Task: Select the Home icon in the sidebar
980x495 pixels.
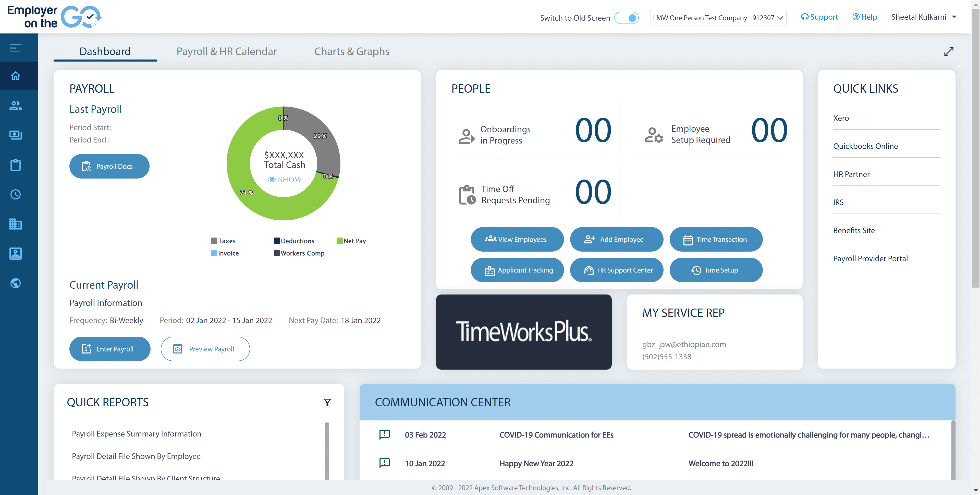Action: (x=15, y=76)
